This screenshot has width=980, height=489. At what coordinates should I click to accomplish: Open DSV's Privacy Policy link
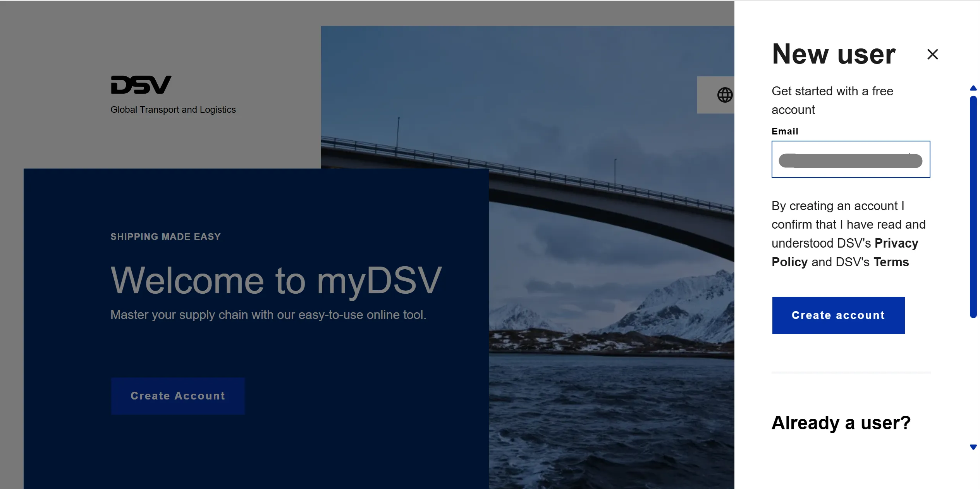pyautogui.click(x=896, y=243)
